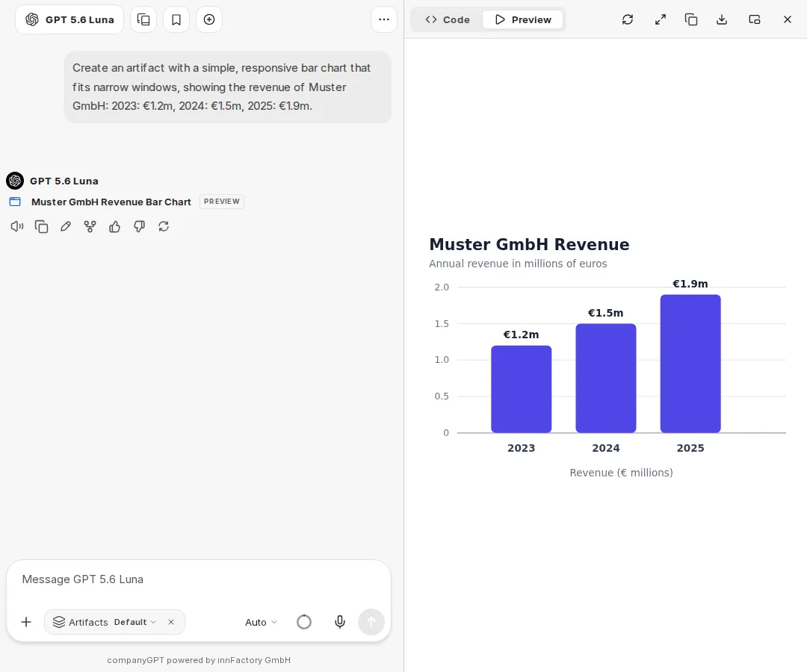807x672 pixels.
Task: Click the €1.5m bar label
Action: pos(606,313)
